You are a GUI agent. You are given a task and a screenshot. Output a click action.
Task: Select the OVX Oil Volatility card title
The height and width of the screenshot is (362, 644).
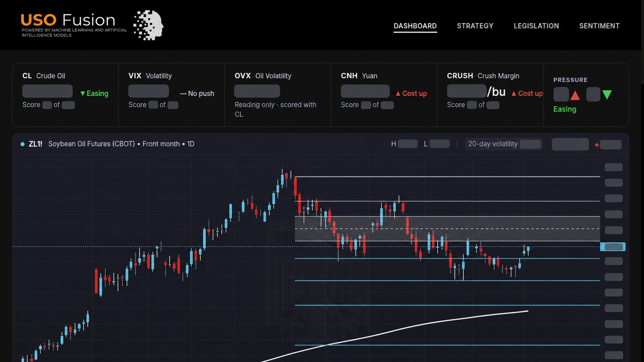(x=263, y=76)
